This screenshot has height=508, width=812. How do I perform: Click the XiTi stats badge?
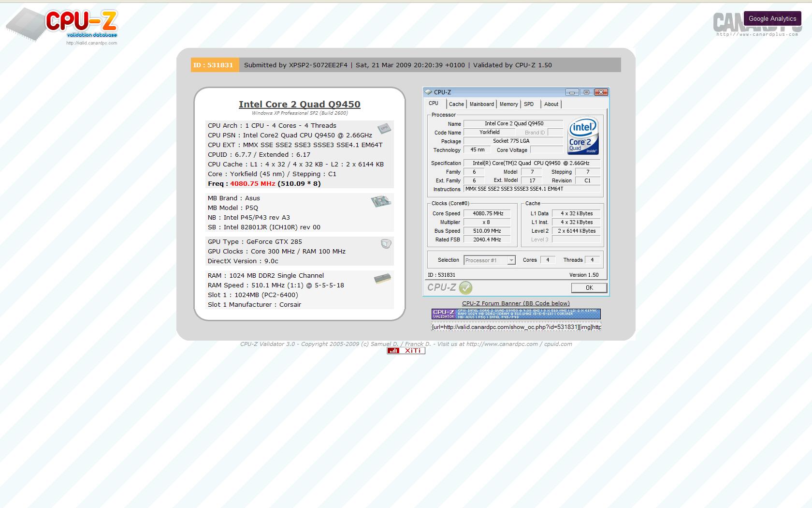(406, 351)
